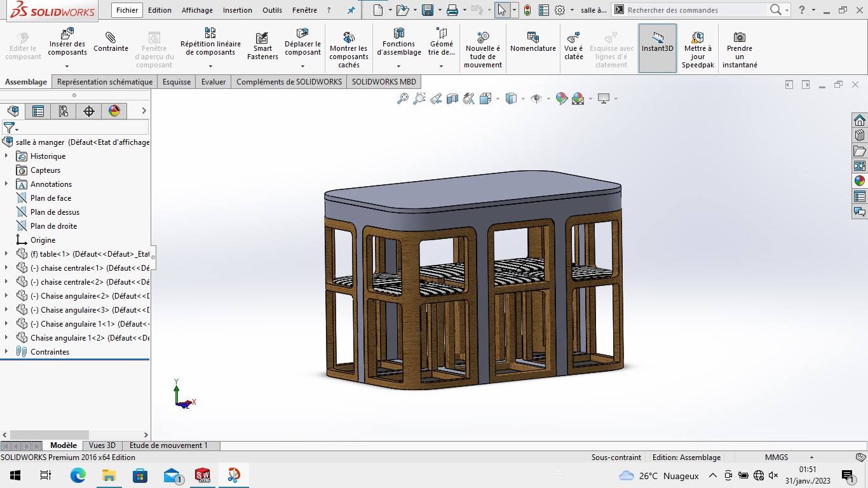Expand the Contraintes tree node
Screen dimensions: 868x488
tap(6, 351)
